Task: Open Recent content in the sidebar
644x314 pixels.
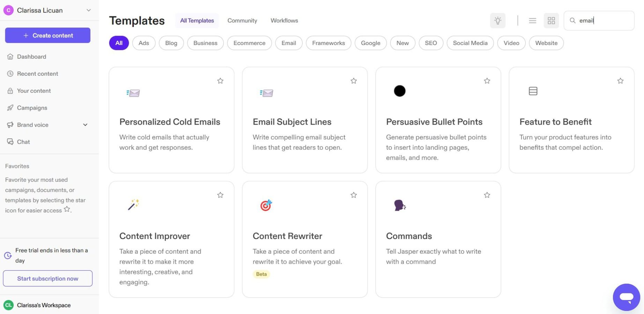Action: (x=37, y=74)
